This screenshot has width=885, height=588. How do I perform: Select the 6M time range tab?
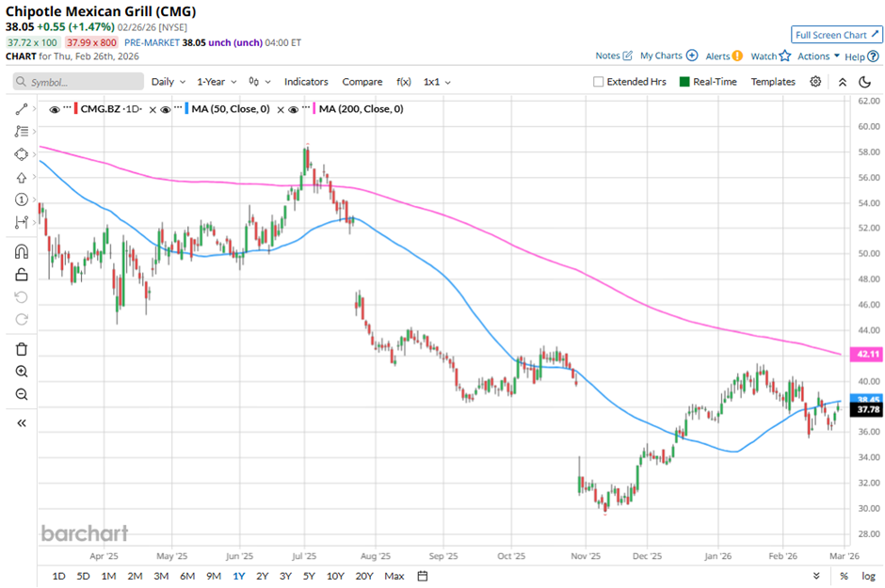[186, 576]
